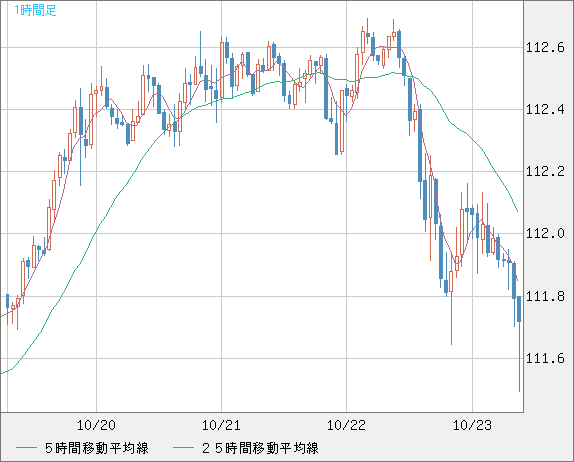Click the purple 5-hour average legend line
Viewport: 574px width, 462px height.
click(26, 448)
